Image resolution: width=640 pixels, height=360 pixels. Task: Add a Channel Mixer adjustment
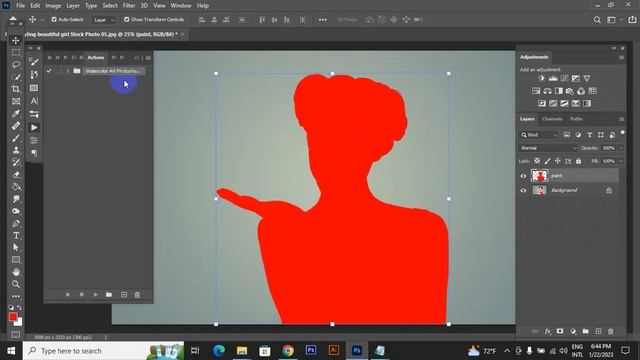tap(581, 91)
